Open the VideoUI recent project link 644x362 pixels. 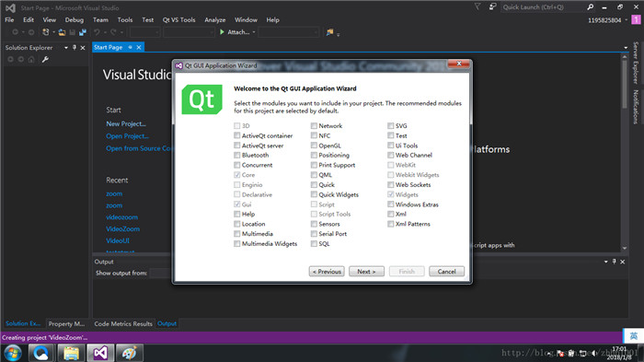(x=118, y=240)
